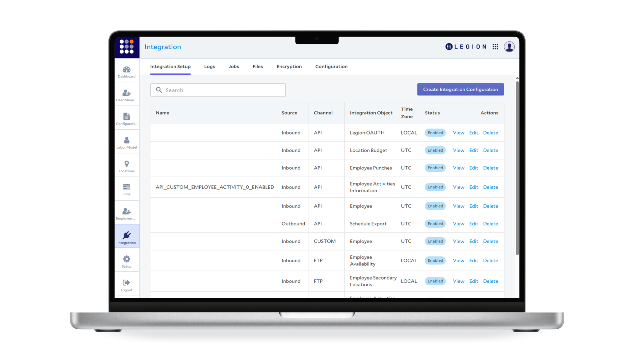Delete the Location Budget integration
634x364 pixels.
point(490,150)
